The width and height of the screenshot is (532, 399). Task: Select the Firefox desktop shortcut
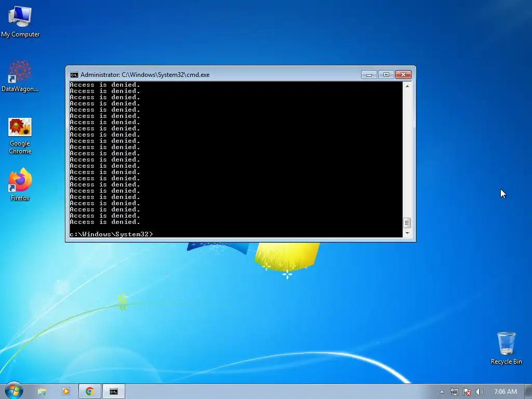pos(20,184)
